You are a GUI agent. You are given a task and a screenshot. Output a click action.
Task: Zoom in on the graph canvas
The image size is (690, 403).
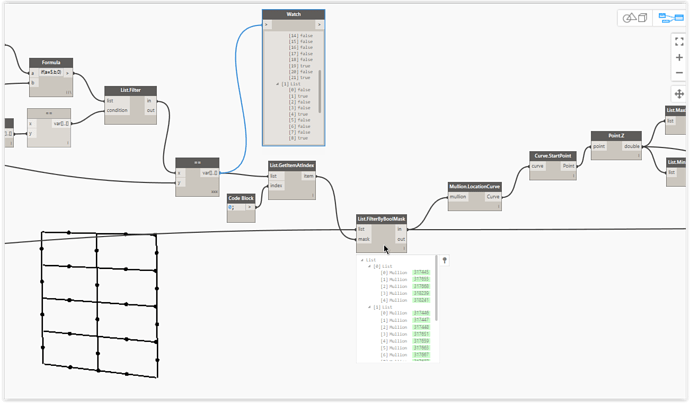pyautogui.click(x=679, y=58)
